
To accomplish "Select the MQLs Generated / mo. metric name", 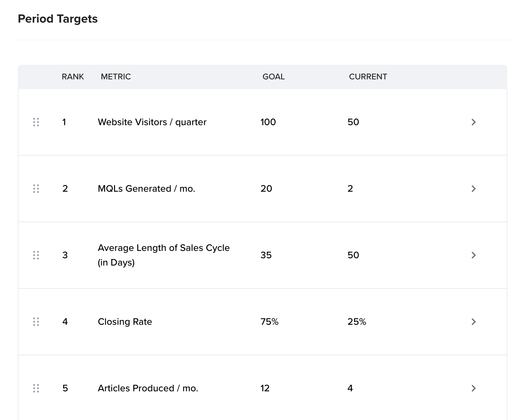I will (x=146, y=189).
